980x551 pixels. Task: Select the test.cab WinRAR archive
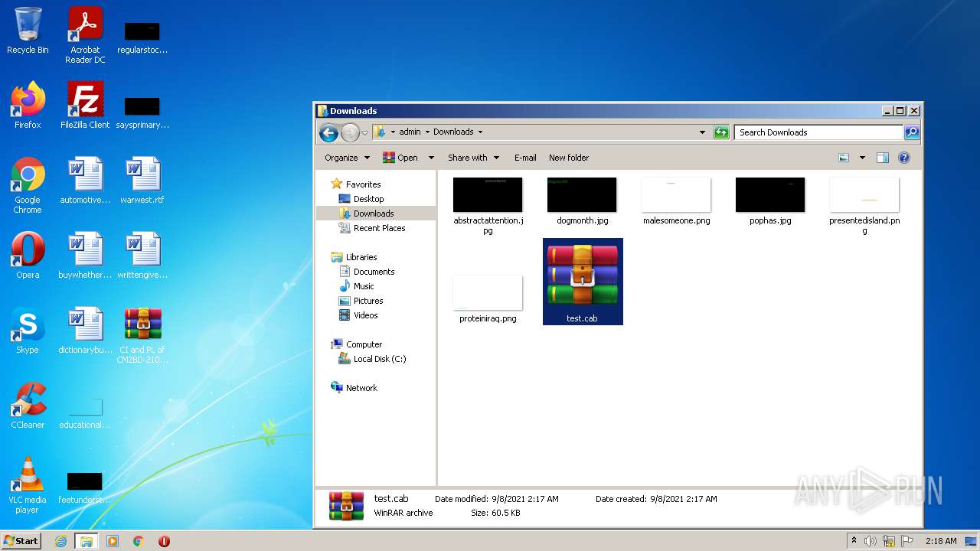click(x=583, y=282)
